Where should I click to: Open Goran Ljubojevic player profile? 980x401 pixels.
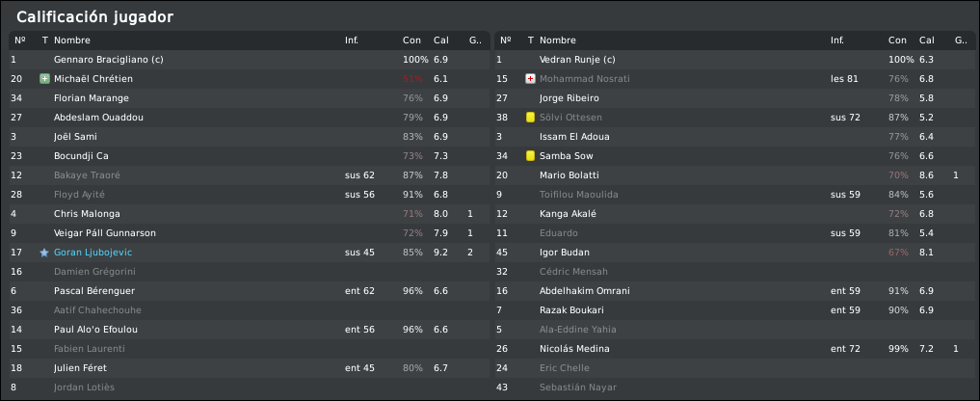(x=93, y=253)
